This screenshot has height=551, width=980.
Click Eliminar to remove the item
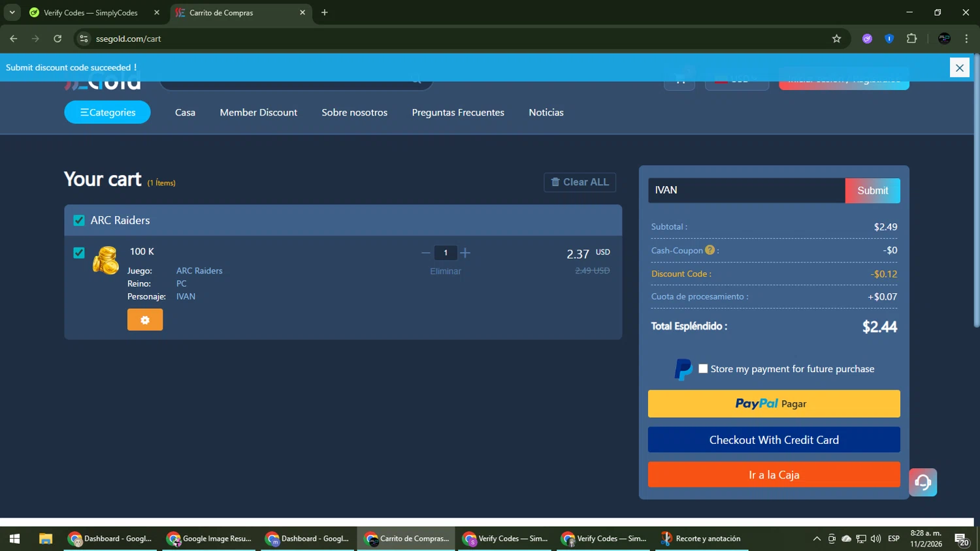click(x=446, y=271)
